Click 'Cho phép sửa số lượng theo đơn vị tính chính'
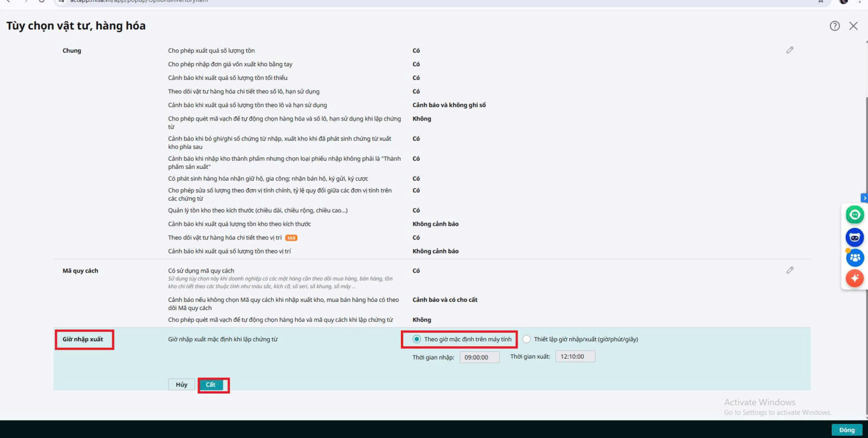Image resolution: width=868 pixels, height=438 pixels. pyautogui.click(x=280, y=194)
